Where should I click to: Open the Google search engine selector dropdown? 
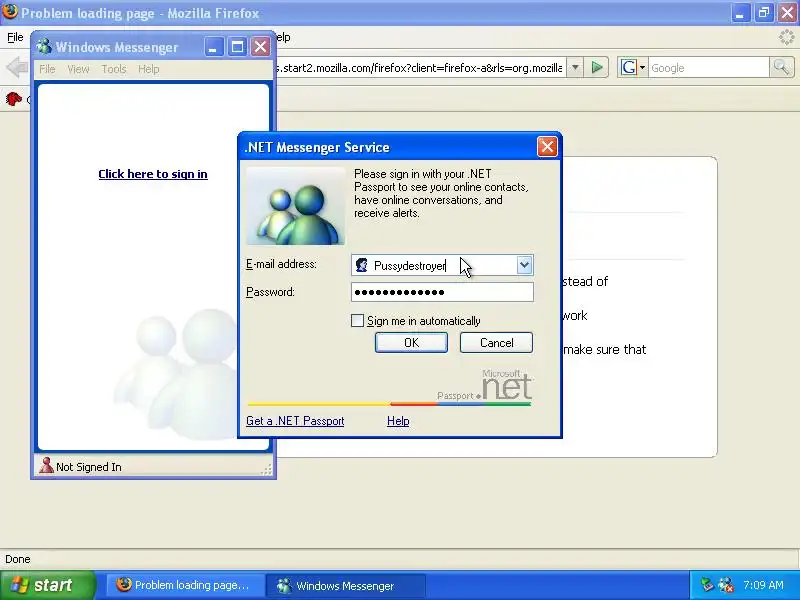pos(633,67)
